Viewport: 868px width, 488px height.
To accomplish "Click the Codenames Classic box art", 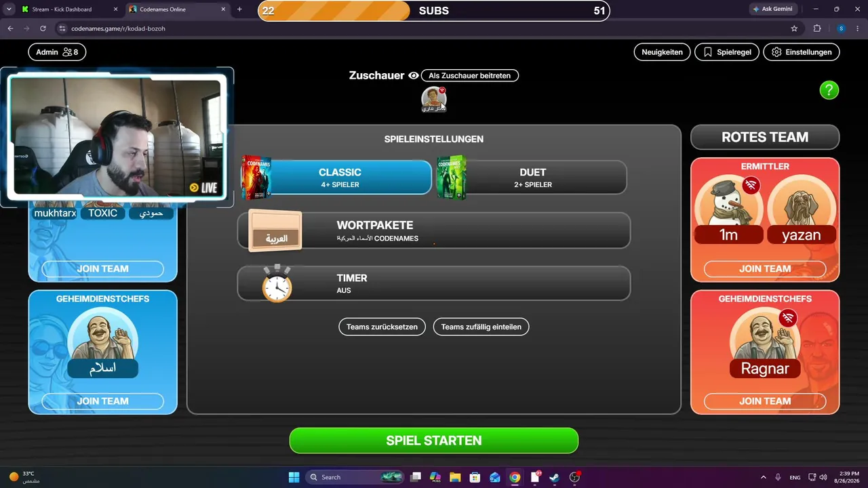I will (256, 178).
